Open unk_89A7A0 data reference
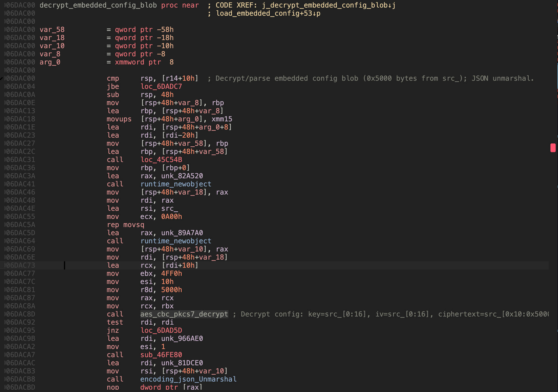This screenshot has height=392, width=558. [x=182, y=233]
